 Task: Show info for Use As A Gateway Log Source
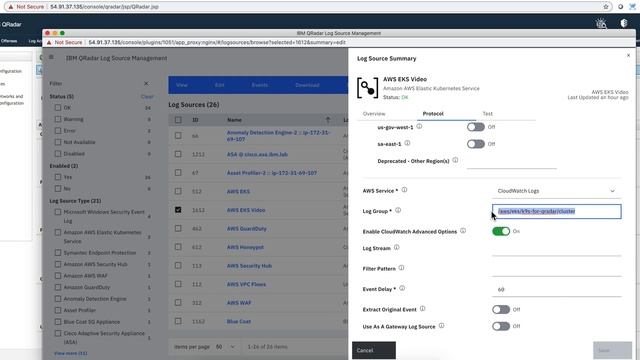(x=441, y=326)
